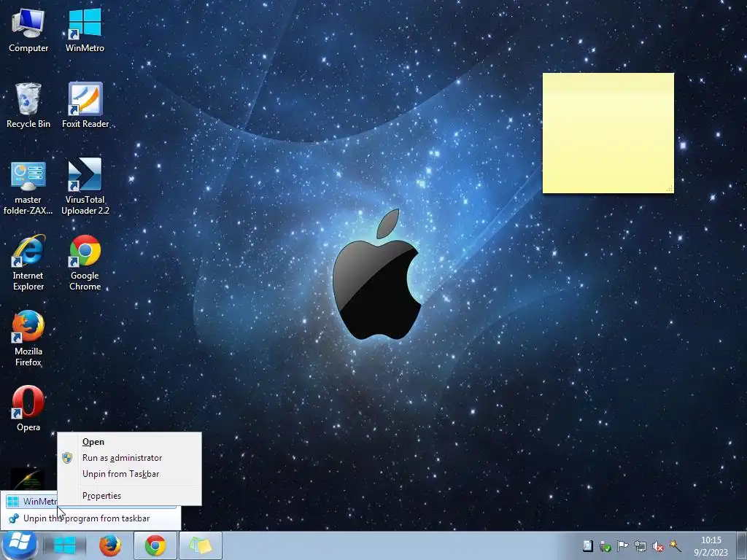Image resolution: width=747 pixels, height=560 pixels.
Task: Select the Mozilla Firefox desktop shortcut
Action: pyautogui.click(x=28, y=338)
